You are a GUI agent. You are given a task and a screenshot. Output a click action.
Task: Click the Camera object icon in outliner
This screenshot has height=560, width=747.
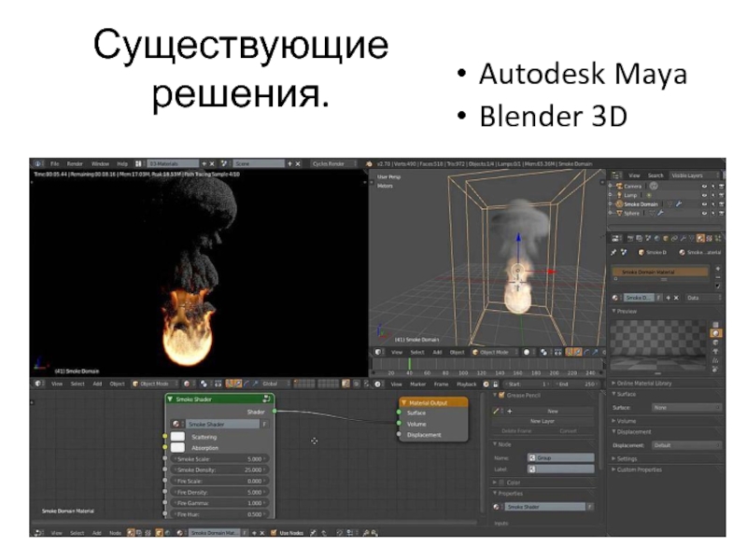tap(619, 186)
